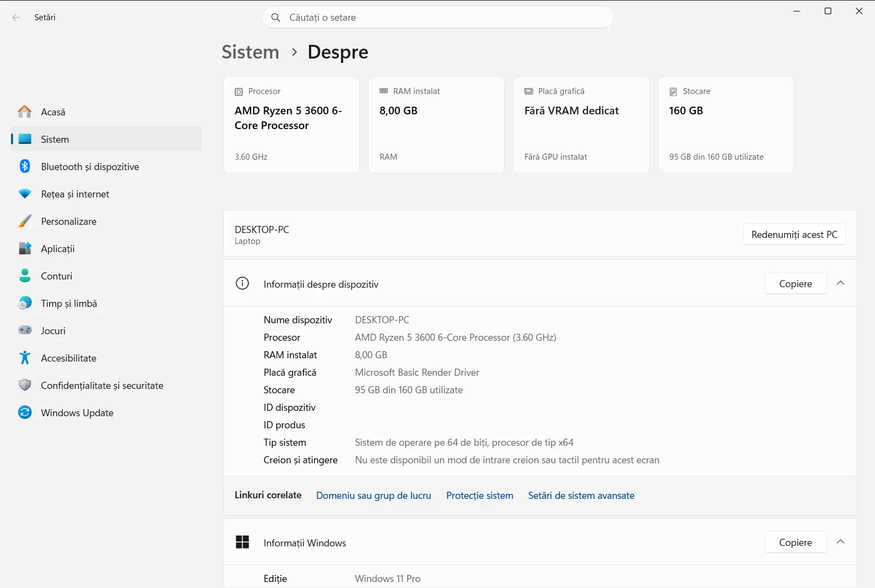The image size is (875, 588).
Task: Select Rețea și internet in sidebar
Action: (x=106, y=194)
